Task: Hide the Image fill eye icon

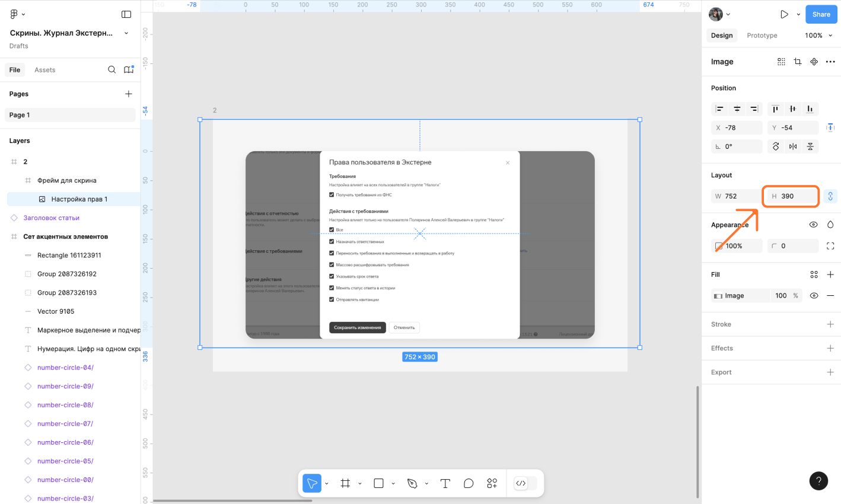Action: point(814,296)
